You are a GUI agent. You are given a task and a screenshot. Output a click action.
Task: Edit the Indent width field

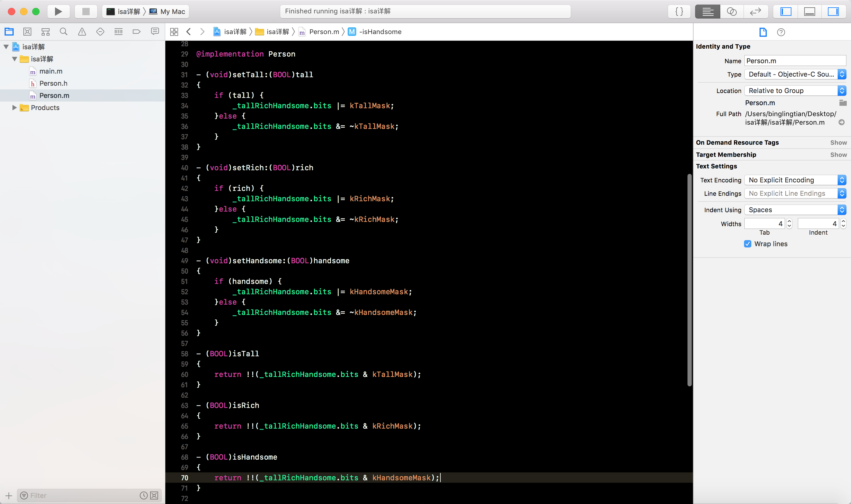(x=818, y=223)
